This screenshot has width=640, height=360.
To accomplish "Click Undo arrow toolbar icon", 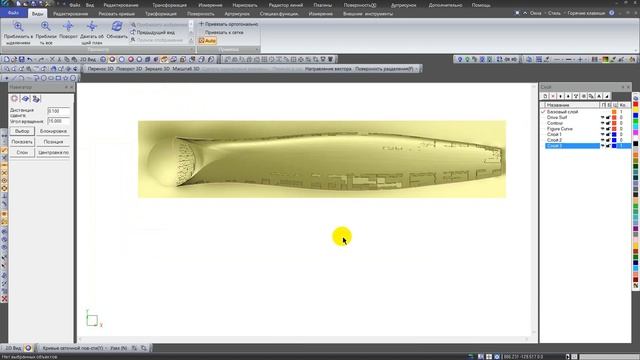I will [29, 60].
